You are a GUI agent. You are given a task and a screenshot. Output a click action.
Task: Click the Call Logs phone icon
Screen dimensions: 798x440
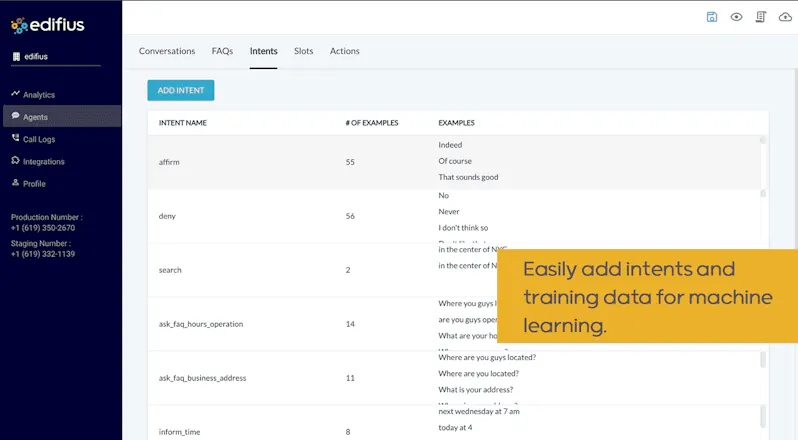point(15,138)
